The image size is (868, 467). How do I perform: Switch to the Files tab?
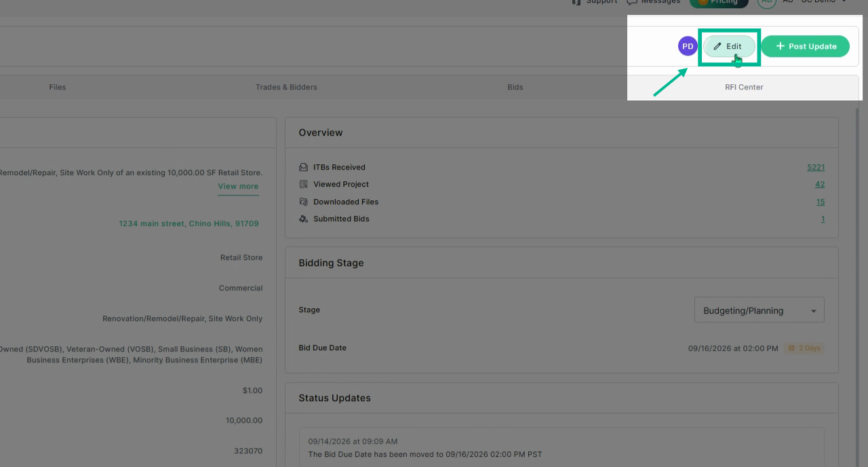[58, 87]
